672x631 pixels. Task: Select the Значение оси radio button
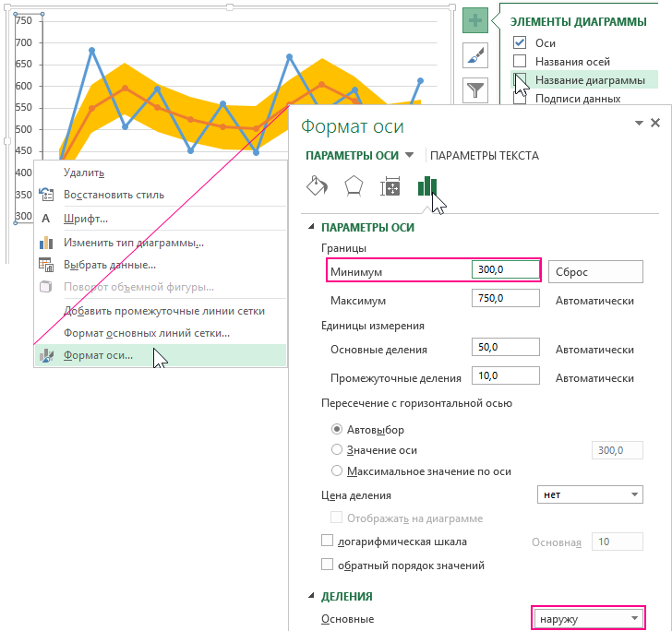[x=336, y=450]
